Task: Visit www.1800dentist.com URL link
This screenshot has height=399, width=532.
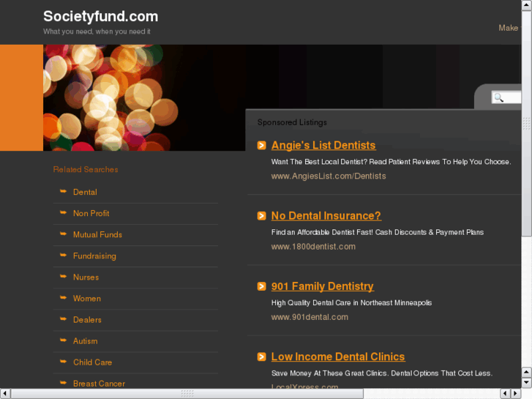Action: 313,247
